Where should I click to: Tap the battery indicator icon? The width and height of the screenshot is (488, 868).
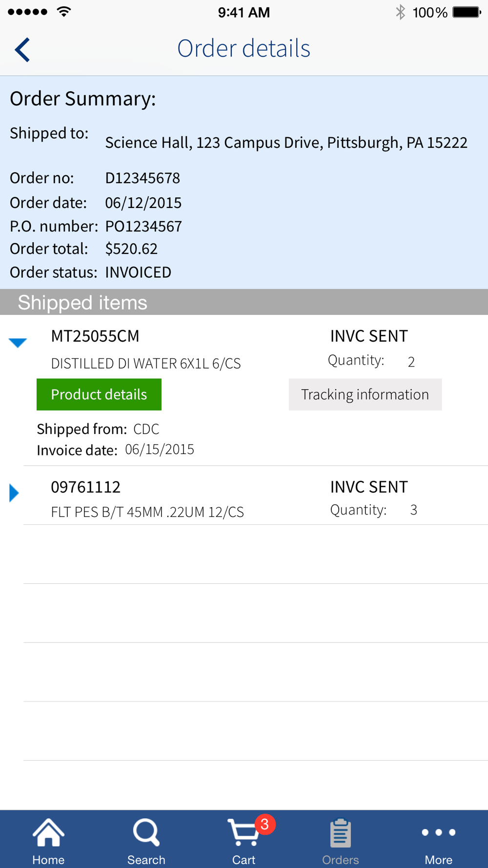point(466,12)
